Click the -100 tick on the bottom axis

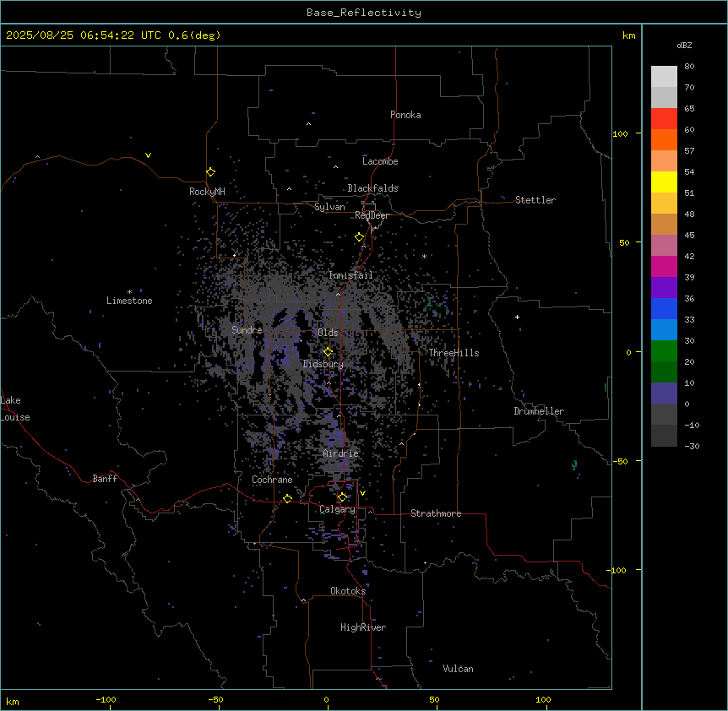point(106,699)
